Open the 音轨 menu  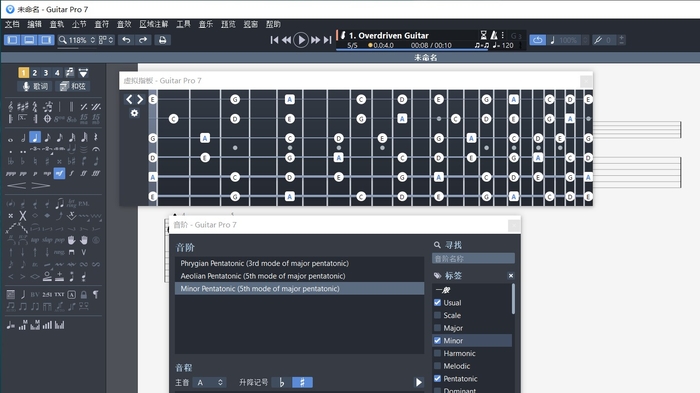(57, 24)
